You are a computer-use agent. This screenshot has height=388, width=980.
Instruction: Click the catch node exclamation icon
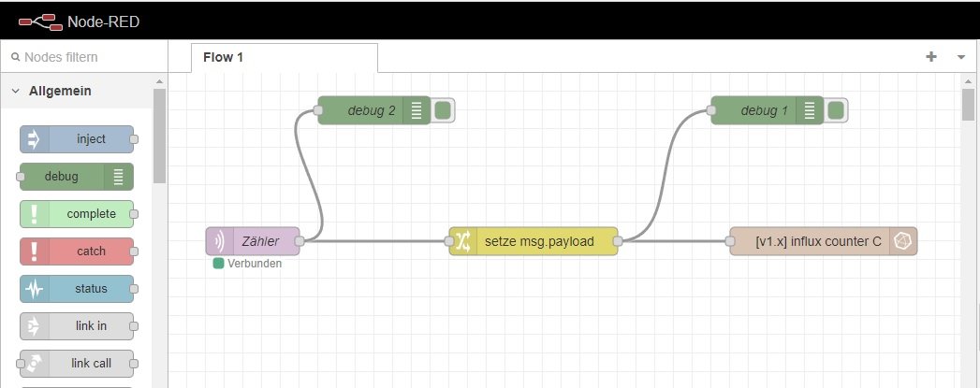[35, 251]
